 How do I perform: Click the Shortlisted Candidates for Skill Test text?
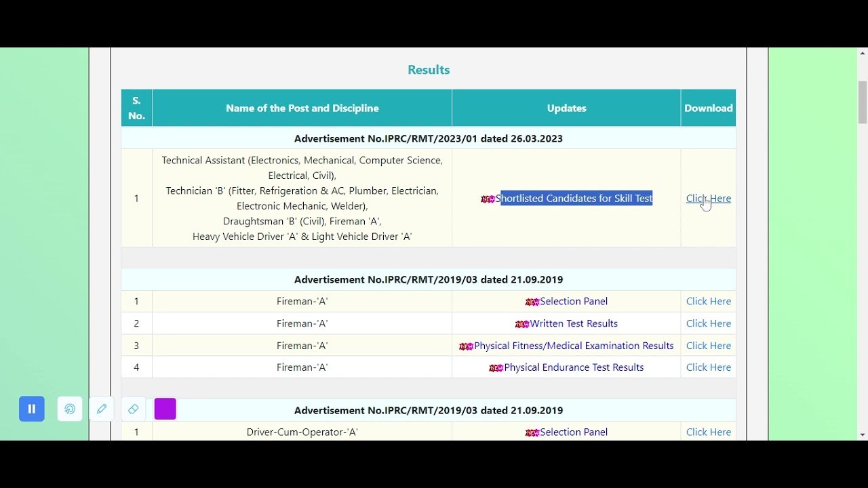(x=574, y=199)
